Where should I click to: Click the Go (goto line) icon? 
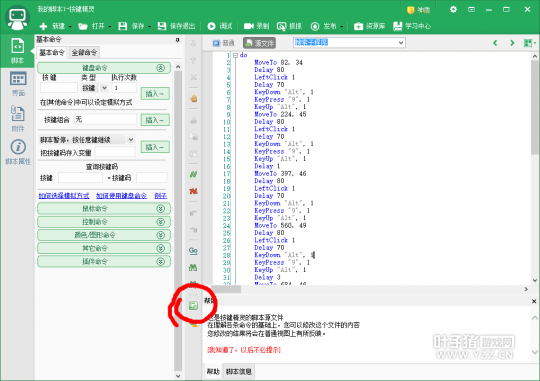194,251
